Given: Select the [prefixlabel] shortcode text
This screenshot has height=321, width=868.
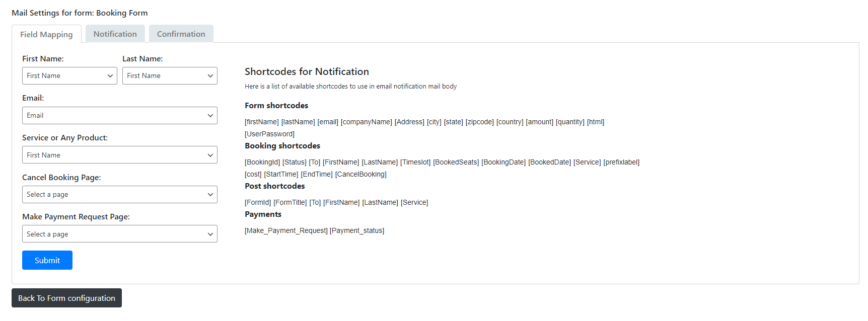Looking at the screenshot, I should 621,162.
